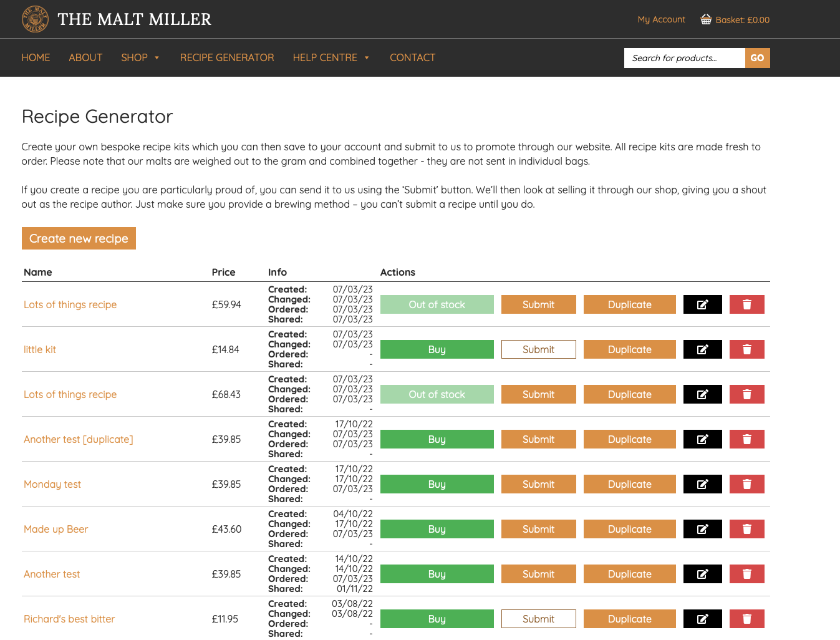Click the basket icon in the header
Screen dimensions: 840x640
coord(705,19)
